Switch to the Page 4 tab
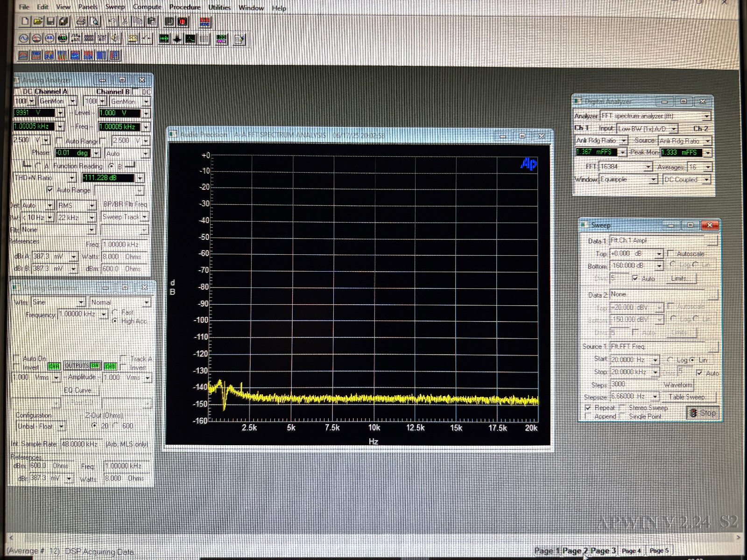 (x=631, y=551)
